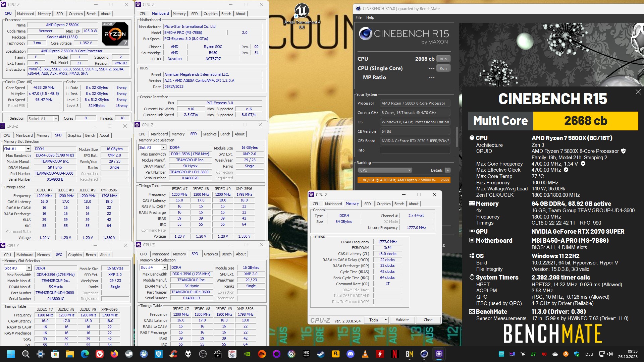Select the 5800X ranking result row

point(404,180)
